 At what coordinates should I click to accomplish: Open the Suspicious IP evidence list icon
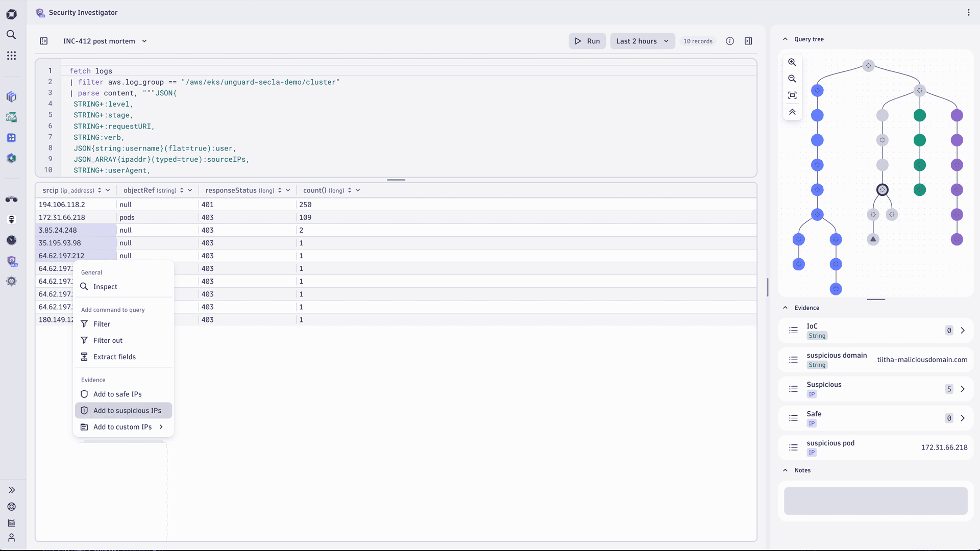793,389
